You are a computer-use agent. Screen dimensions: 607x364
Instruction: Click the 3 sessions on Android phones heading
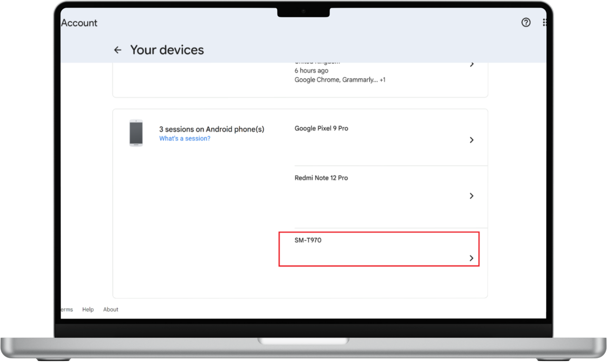point(211,129)
